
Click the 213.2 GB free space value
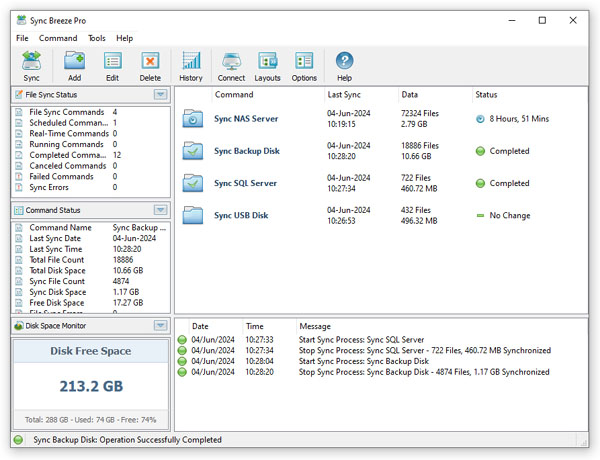point(91,386)
